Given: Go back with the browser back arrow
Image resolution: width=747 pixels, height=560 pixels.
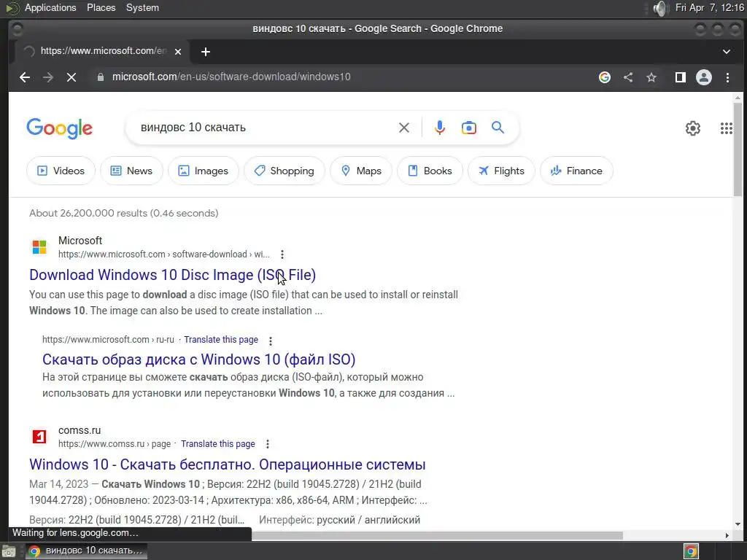Looking at the screenshot, I should (x=25, y=77).
